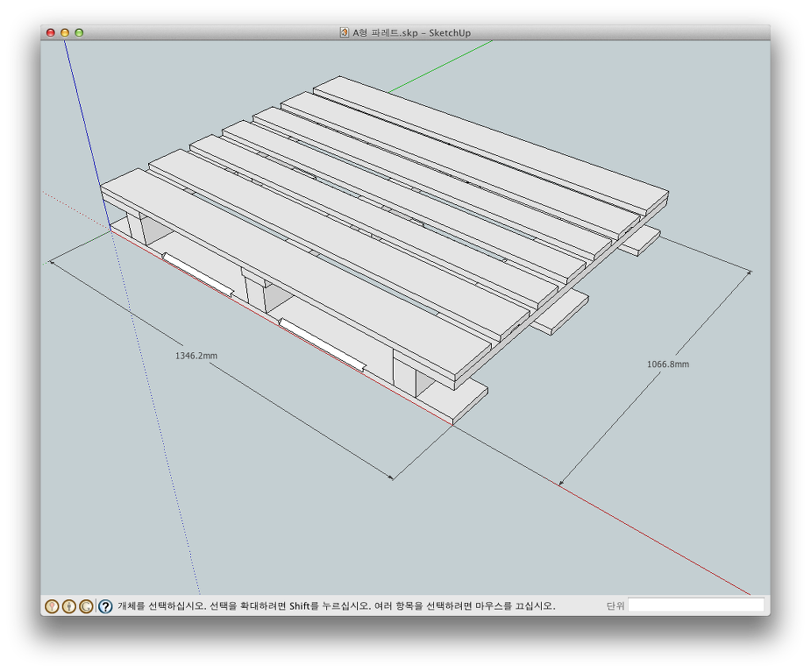The width and height of the screenshot is (811, 672).
Task: Select the 1346.2mm dimension label
Action: [196, 355]
